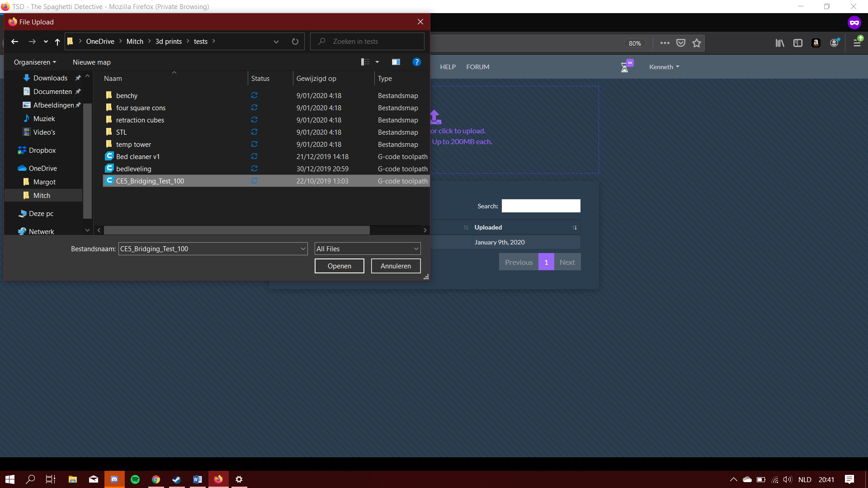Click the Firefox Library icon
Screen dimensions: 868x488
pos(780,43)
